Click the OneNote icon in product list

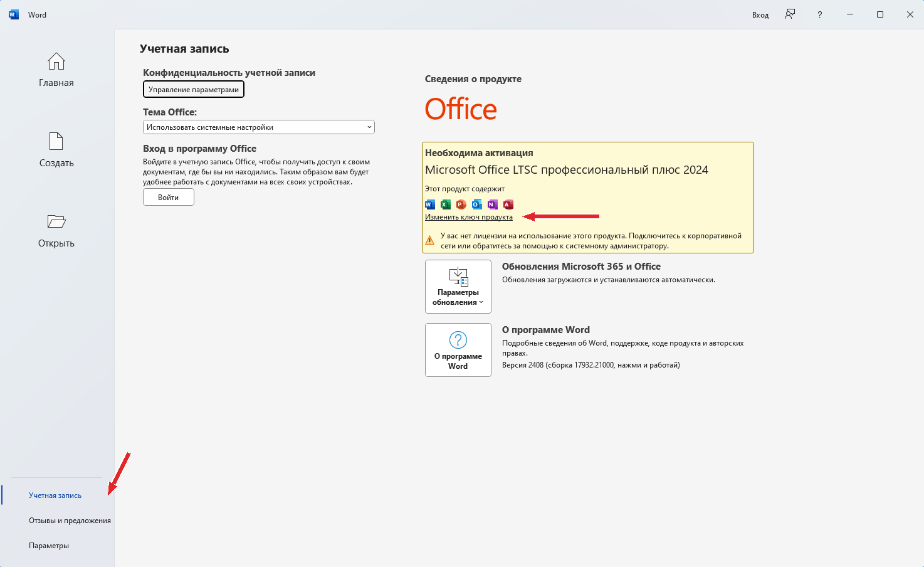pos(493,204)
